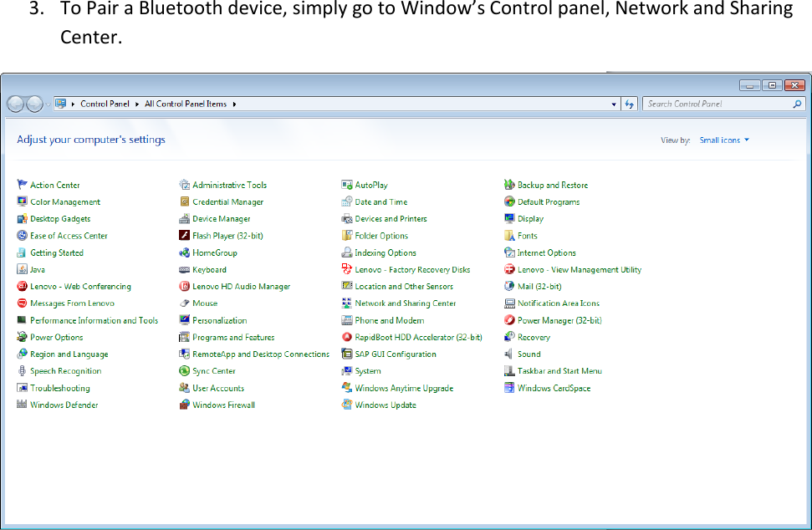Open Windows Update

coord(380,404)
